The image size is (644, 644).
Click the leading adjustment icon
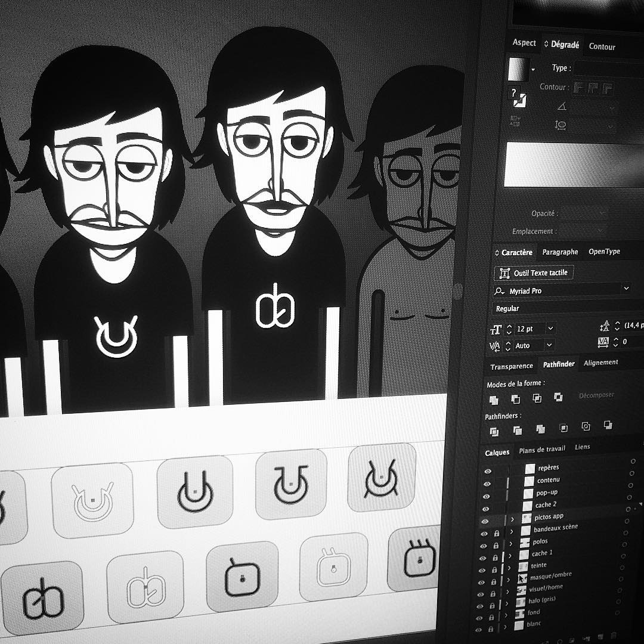pos(605,327)
